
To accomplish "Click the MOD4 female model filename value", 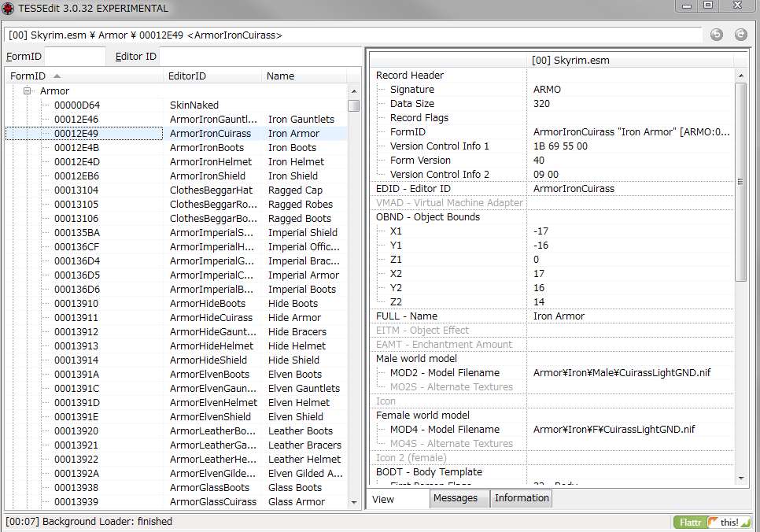I will click(614, 430).
